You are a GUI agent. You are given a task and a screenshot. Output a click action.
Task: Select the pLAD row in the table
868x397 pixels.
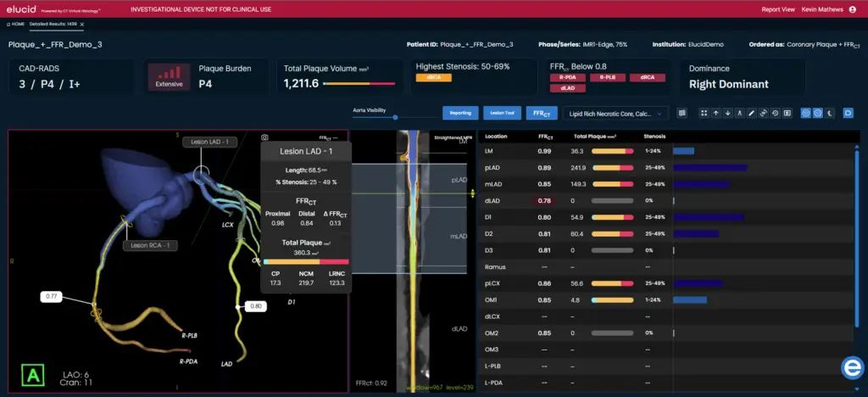click(x=665, y=168)
